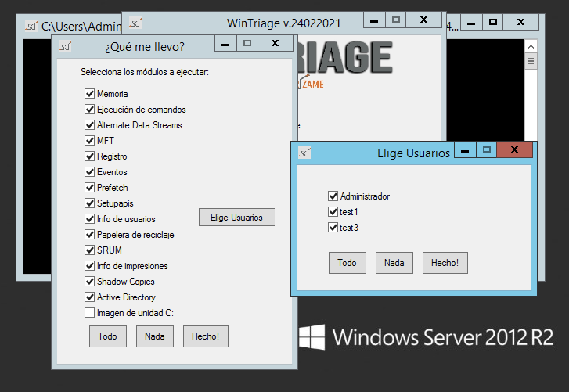Click the Elige Usuarios dialog title icon

[304, 153]
